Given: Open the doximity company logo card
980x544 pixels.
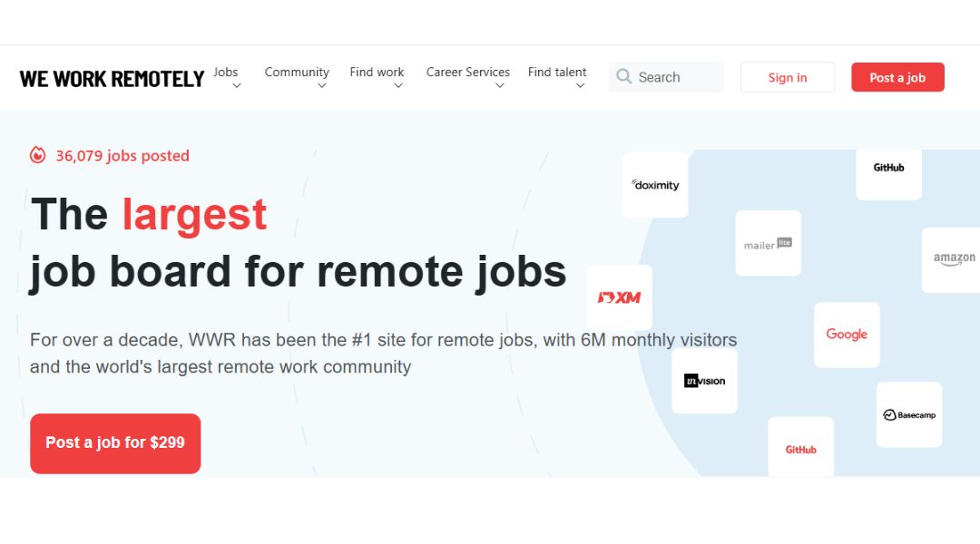Looking at the screenshot, I should (x=655, y=185).
